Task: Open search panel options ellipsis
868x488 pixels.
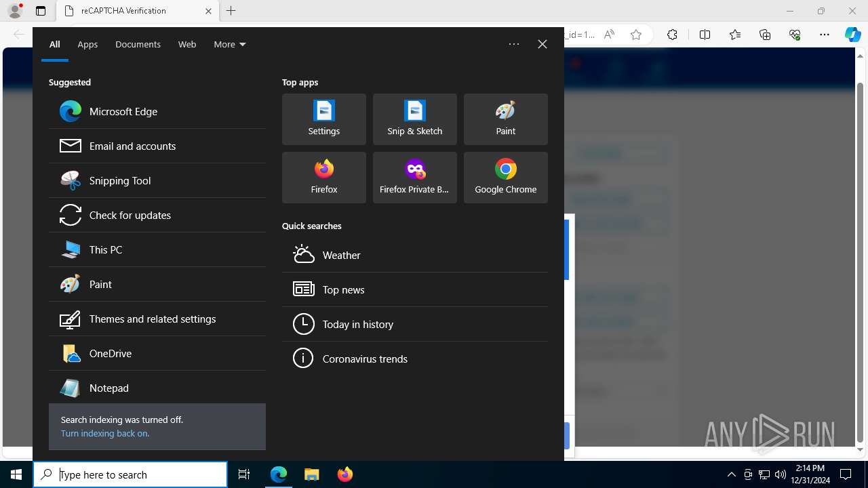Action: (x=514, y=44)
